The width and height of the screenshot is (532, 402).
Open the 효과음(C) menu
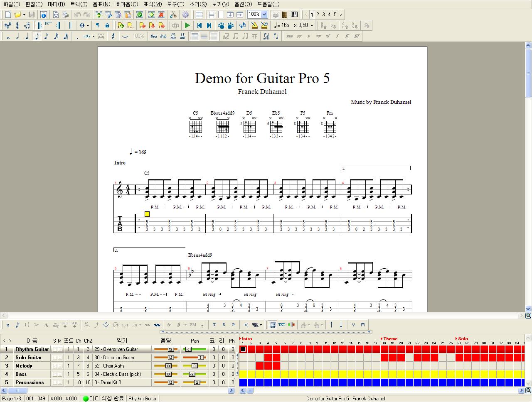(x=127, y=4)
